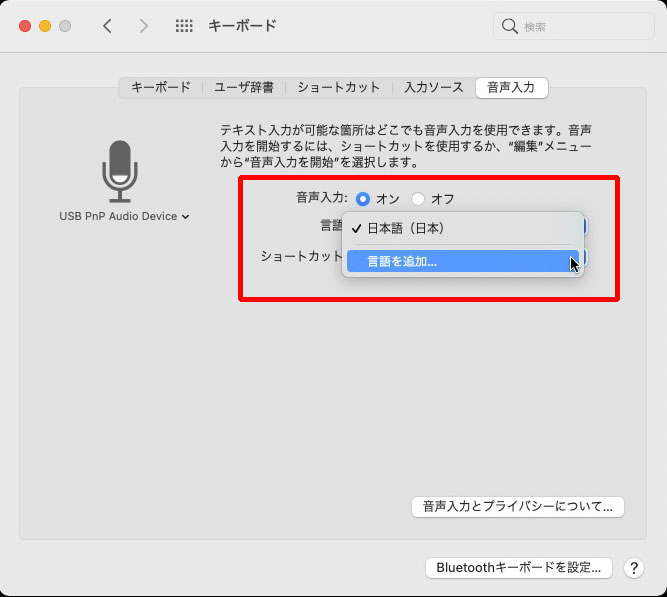The image size is (667, 597).
Task: Show all preferences via grid icon
Action: pos(184,26)
